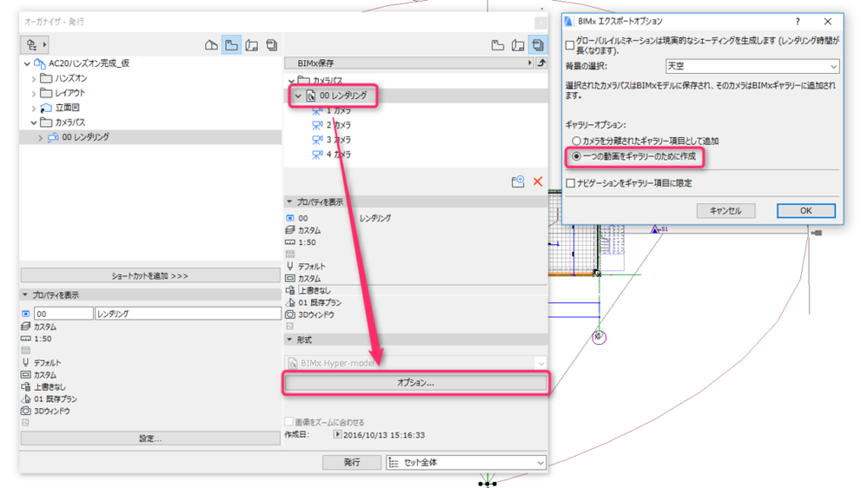Screen dimensions: 868x488
Task: Click scale icon beside right 1:50
Action: pyautogui.click(x=290, y=242)
